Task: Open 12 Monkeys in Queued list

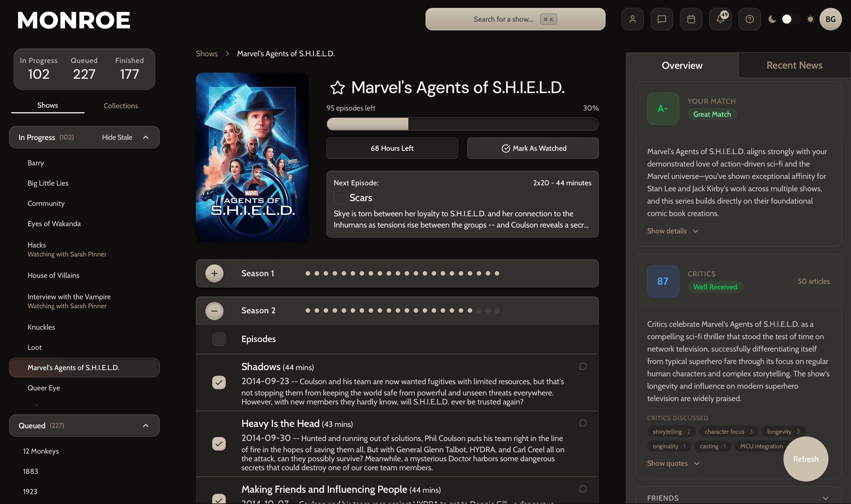Action: click(41, 451)
